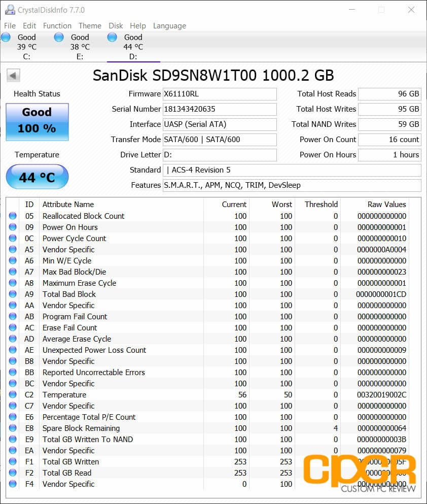Screen dimensions: 427x504
Task: Click the CrystalDiskInfo title bar icon
Action: point(10,10)
